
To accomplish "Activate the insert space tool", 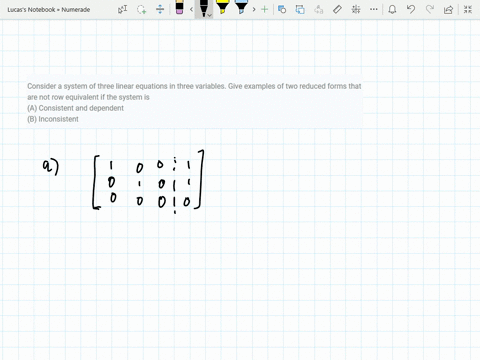I will pos(160,9).
